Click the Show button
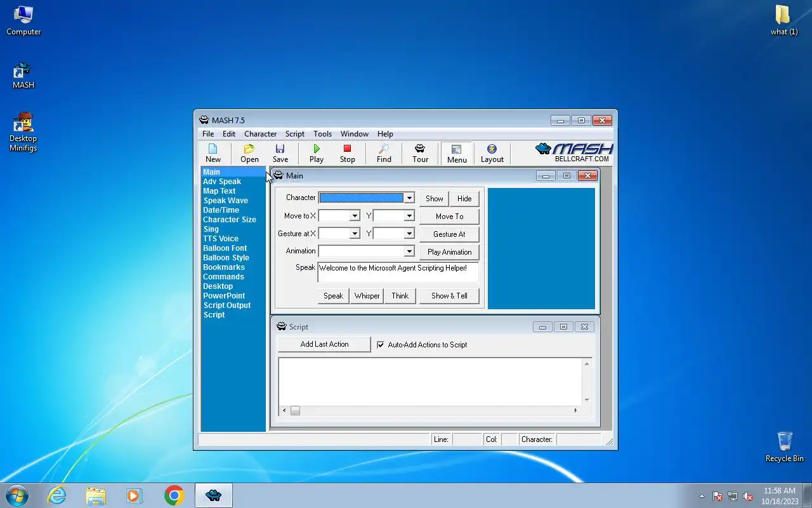 coord(435,199)
